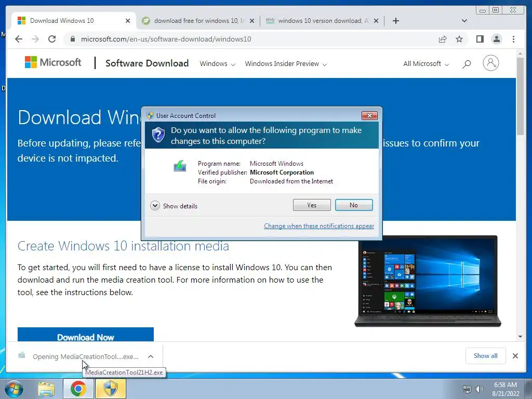The height and width of the screenshot is (399, 532).
Task: Go forward to the next page
Action: tap(35, 39)
